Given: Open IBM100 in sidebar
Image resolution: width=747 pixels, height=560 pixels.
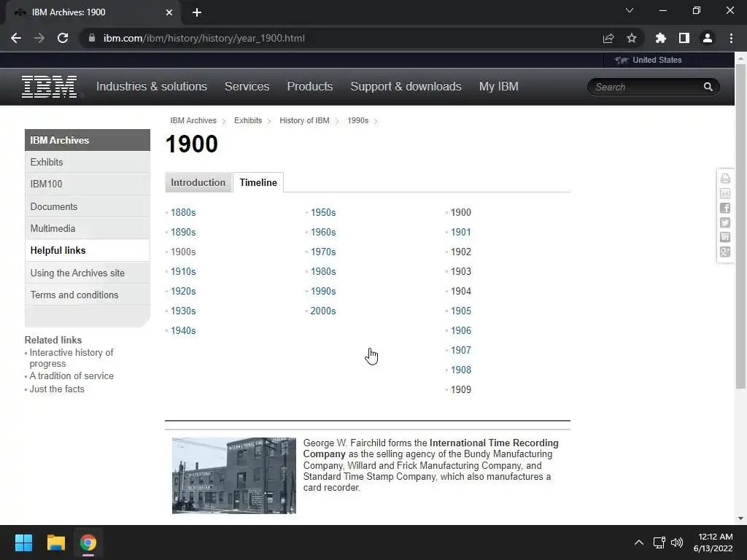Looking at the screenshot, I should tap(88, 184).
